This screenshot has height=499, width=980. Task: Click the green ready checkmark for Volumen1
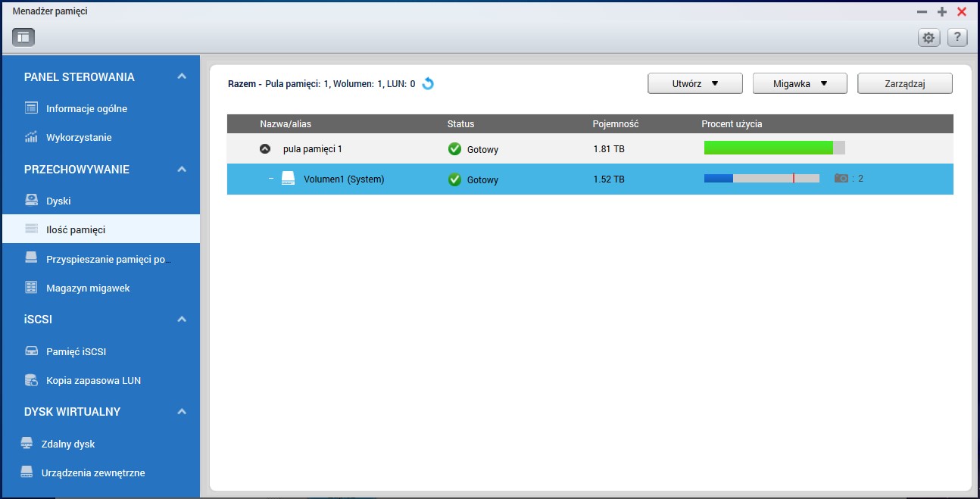click(x=454, y=179)
